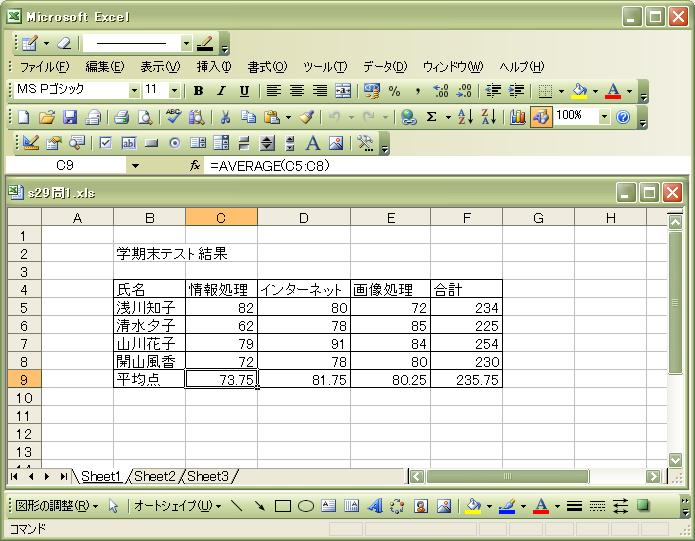Center cell text horizontally

click(x=297, y=91)
